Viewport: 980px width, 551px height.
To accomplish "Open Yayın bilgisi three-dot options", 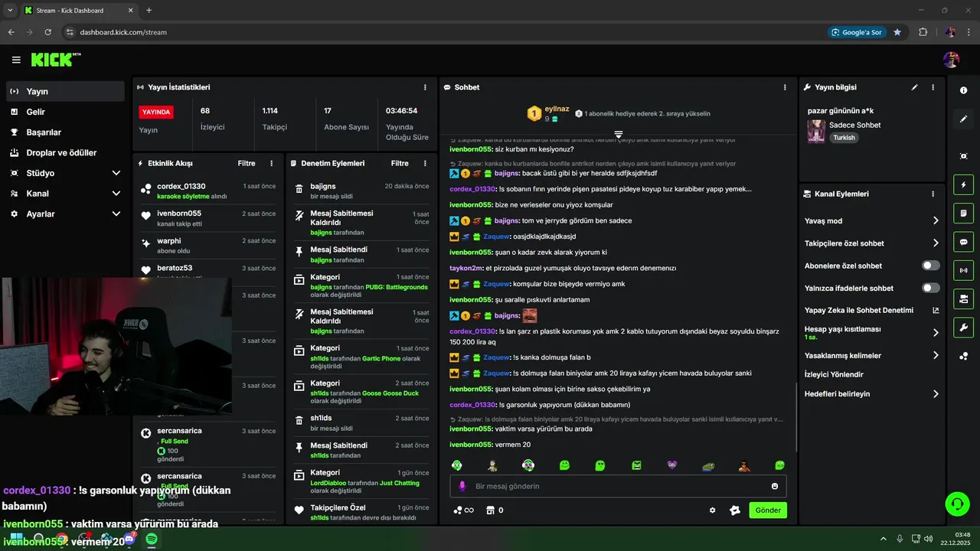I will click(933, 87).
